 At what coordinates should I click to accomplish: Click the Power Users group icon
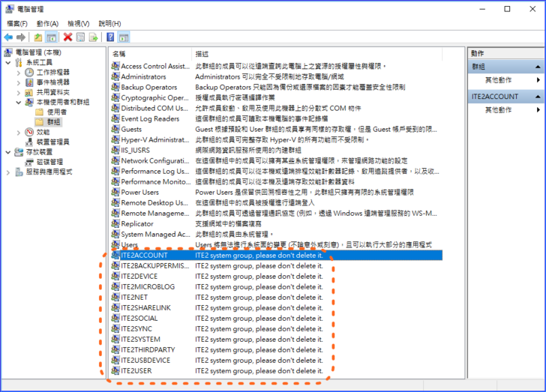pos(115,192)
